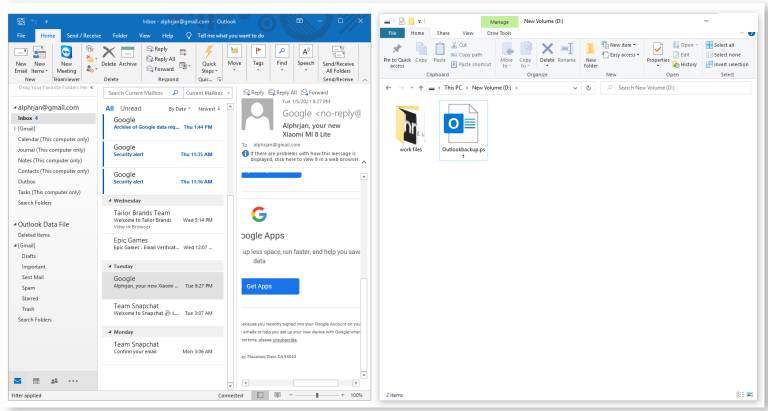Open the Send / Receive tab in Outlook
This screenshot has width=768, height=411.
84,36
